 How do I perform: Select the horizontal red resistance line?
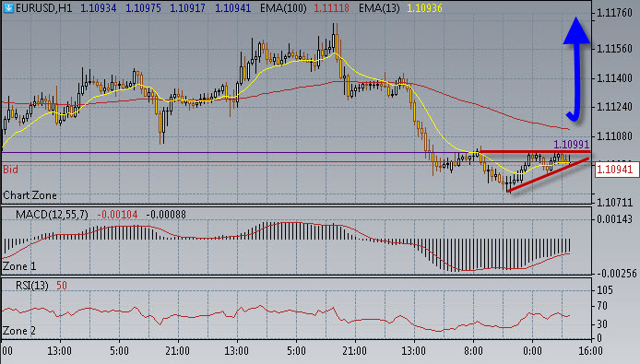click(535, 152)
